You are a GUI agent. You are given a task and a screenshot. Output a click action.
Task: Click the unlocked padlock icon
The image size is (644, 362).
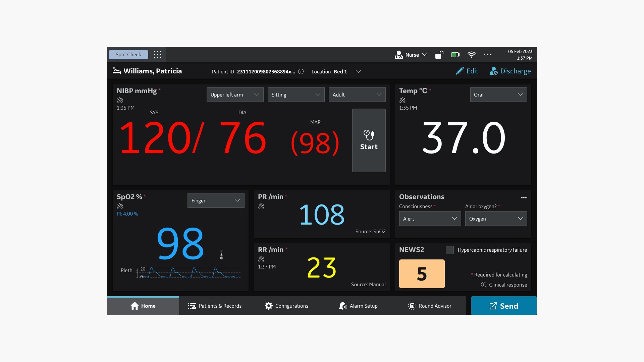439,55
